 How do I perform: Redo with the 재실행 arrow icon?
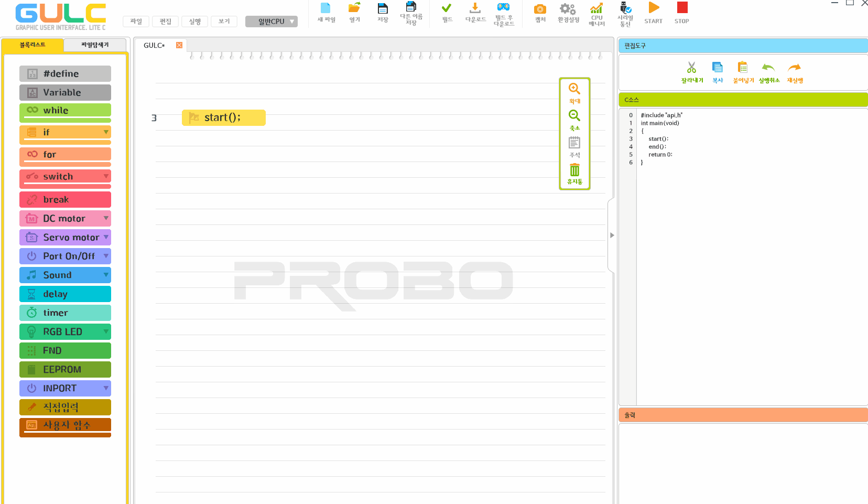(795, 72)
